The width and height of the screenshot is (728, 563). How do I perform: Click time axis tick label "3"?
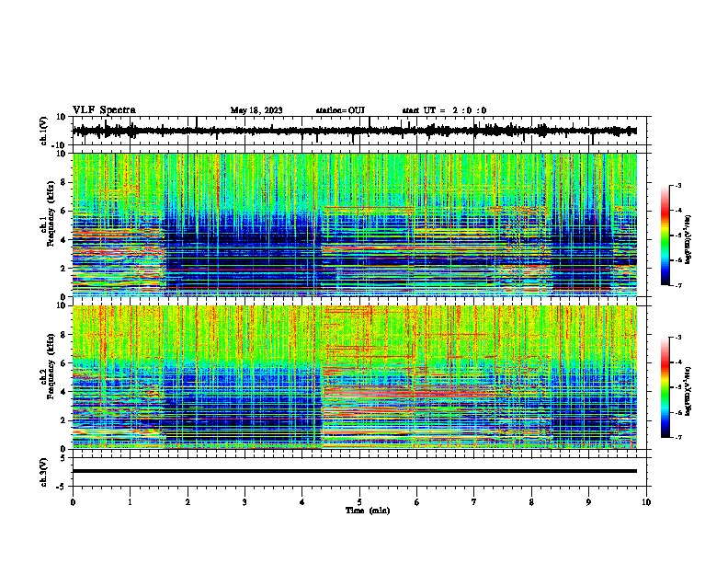245,502
